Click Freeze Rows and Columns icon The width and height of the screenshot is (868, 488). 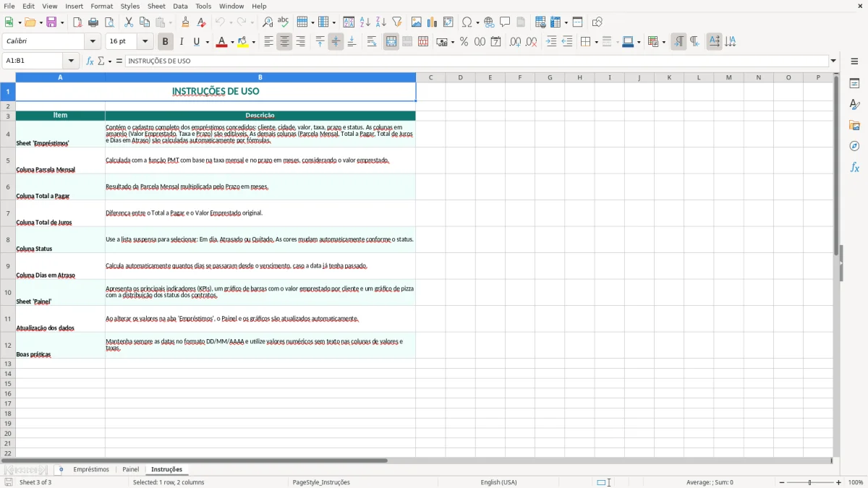point(556,22)
